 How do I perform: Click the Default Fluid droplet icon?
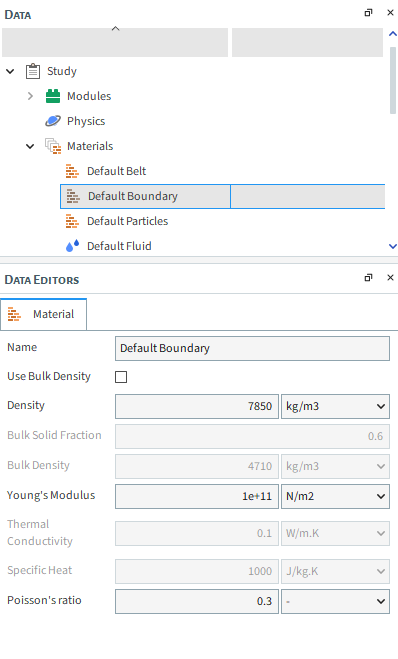click(x=72, y=246)
